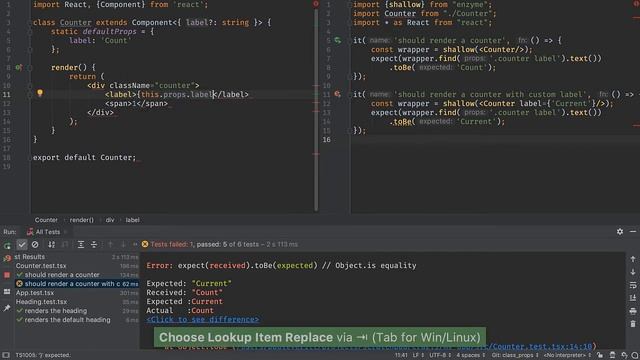This screenshot has height=360, width=640.
Task: Select div breadcrumb
Action: pos(110,220)
